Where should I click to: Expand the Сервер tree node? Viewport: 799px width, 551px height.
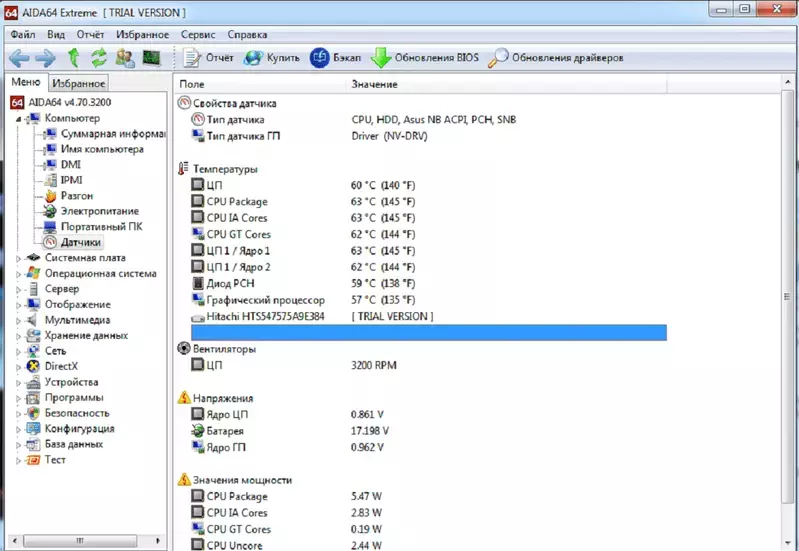18,290
